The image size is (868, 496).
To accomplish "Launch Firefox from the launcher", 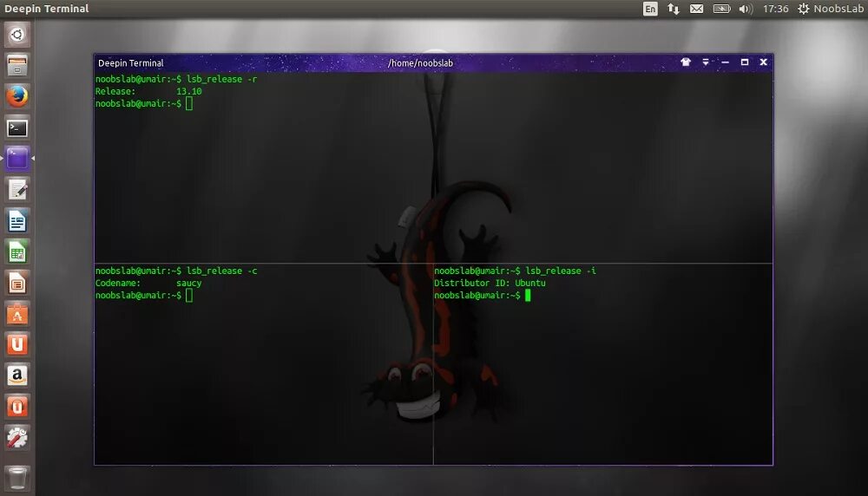I will 17,97.
